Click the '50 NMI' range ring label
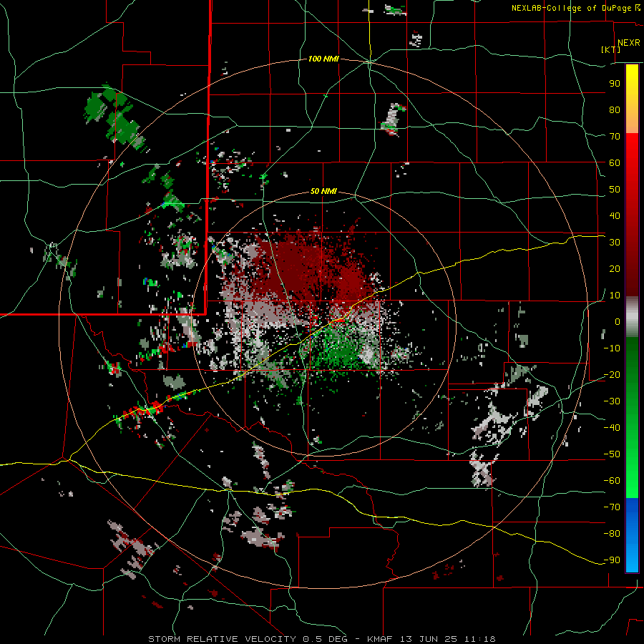The height and width of the screenshot is (644, 644). (x=323, y=191)
